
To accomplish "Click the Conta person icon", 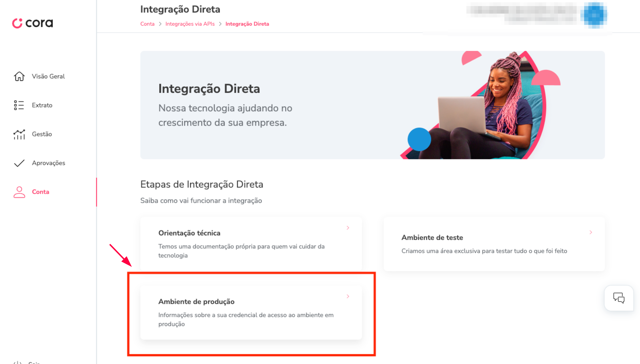I will point(19,192).
